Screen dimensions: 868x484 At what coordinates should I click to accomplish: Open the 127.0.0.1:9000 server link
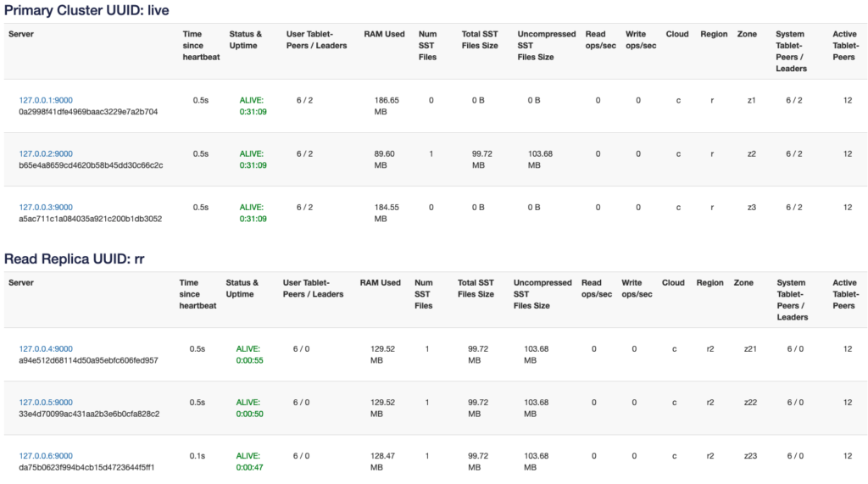[x=46, y=100]
